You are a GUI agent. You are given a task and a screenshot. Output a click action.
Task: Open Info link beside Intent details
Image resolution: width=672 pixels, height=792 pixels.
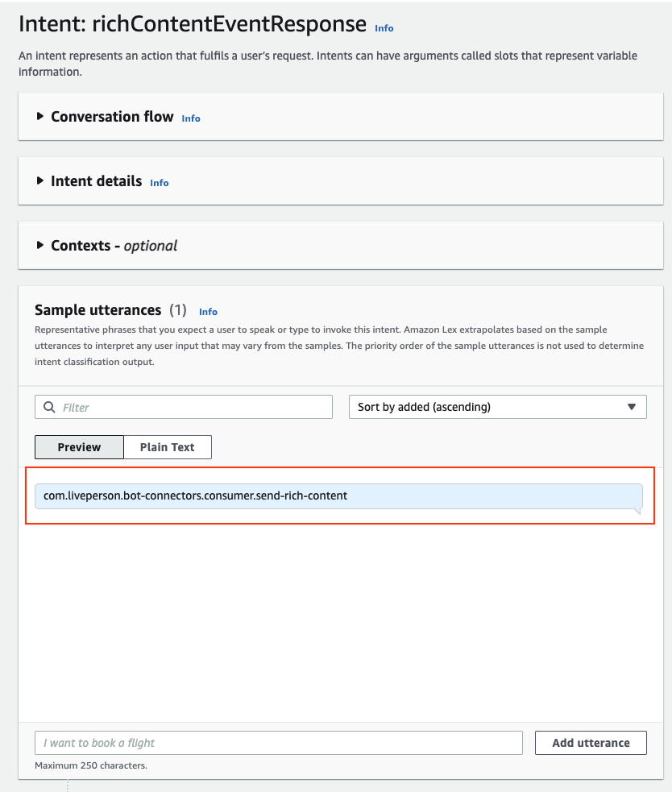(160, 183)
